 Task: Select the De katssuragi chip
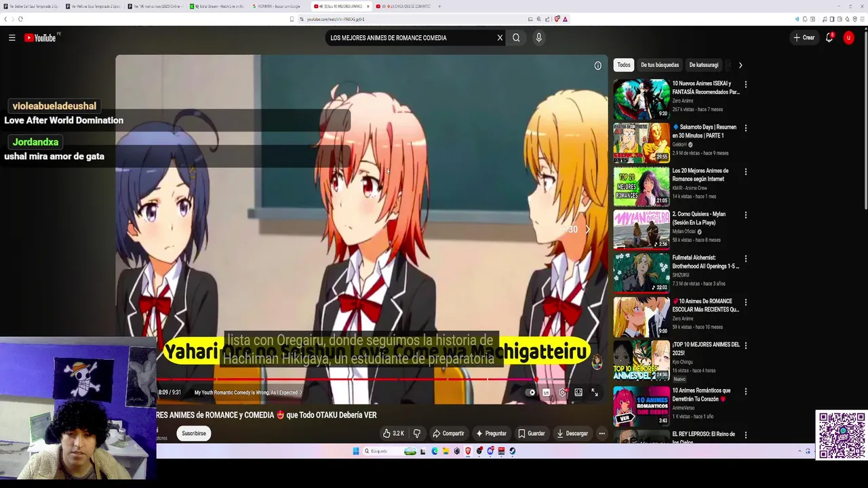[704, 65]
